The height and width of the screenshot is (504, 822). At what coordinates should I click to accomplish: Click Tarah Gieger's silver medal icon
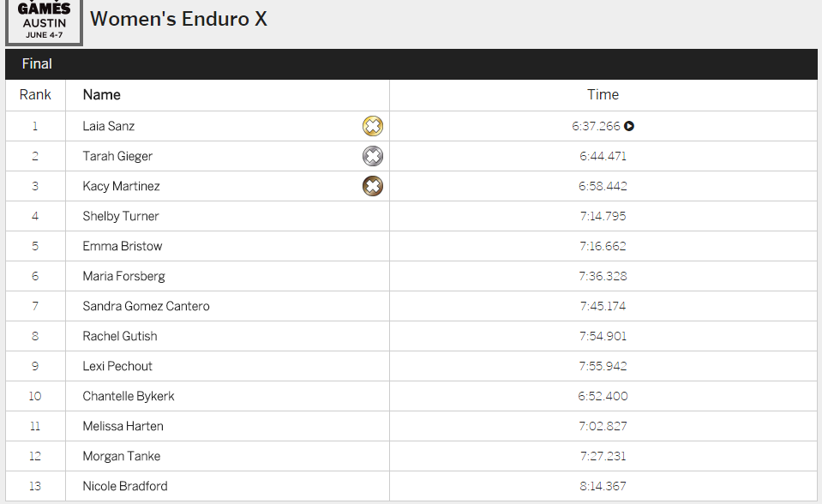tap(373, 156)
